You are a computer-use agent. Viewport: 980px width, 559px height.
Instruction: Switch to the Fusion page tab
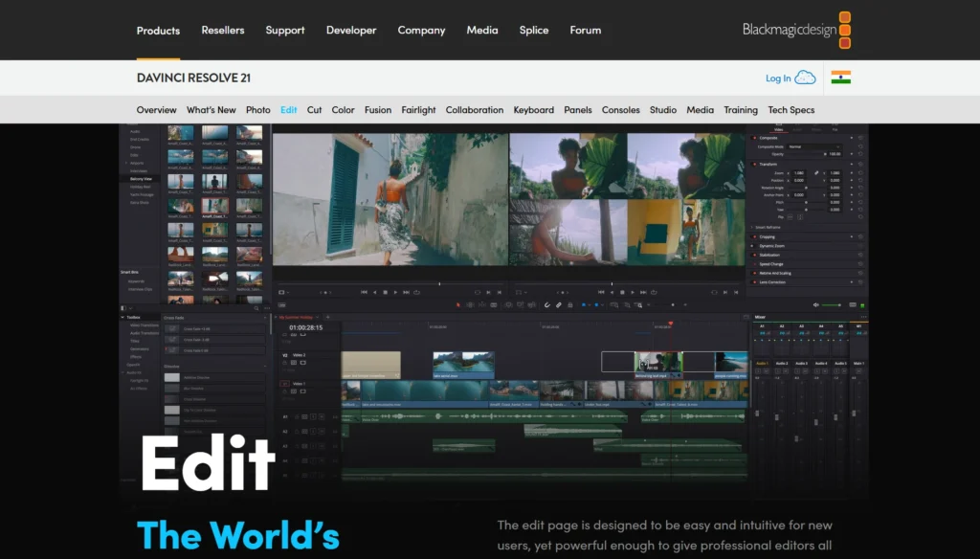pyautogui.click(x=377, y=110)
